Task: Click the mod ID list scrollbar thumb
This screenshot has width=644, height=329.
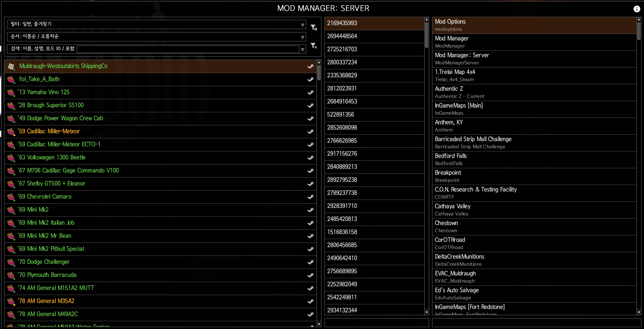Action: 639,31
